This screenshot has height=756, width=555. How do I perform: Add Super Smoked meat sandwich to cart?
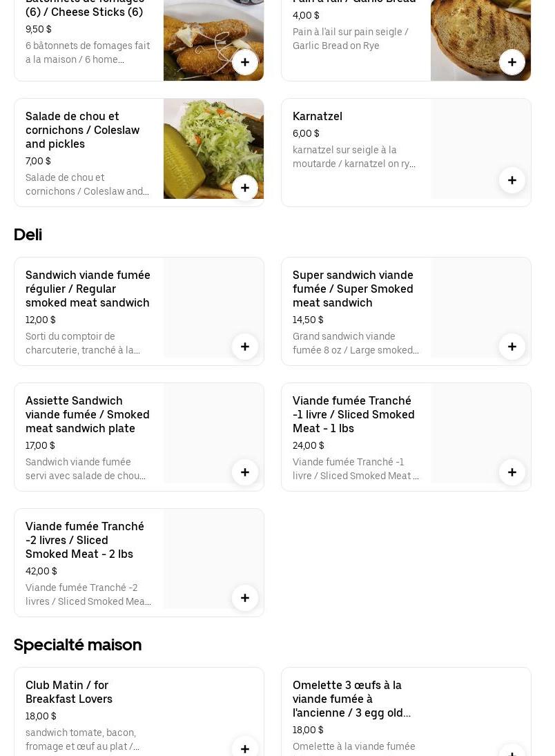[x=512, y=347]
